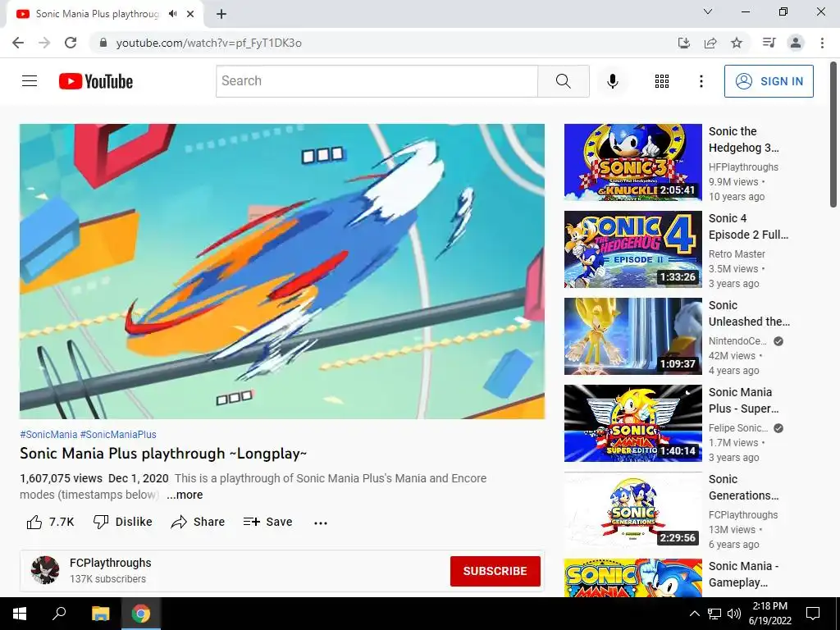Open Chrome media controls icon
Screen dimensions: 840x630
[x=769, y=43]
